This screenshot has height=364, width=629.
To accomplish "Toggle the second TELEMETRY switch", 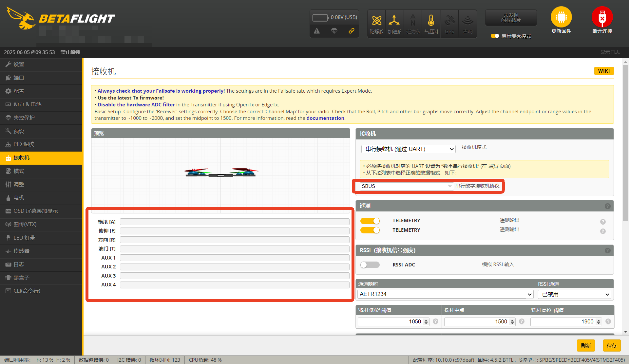I will tap(370, 230).
